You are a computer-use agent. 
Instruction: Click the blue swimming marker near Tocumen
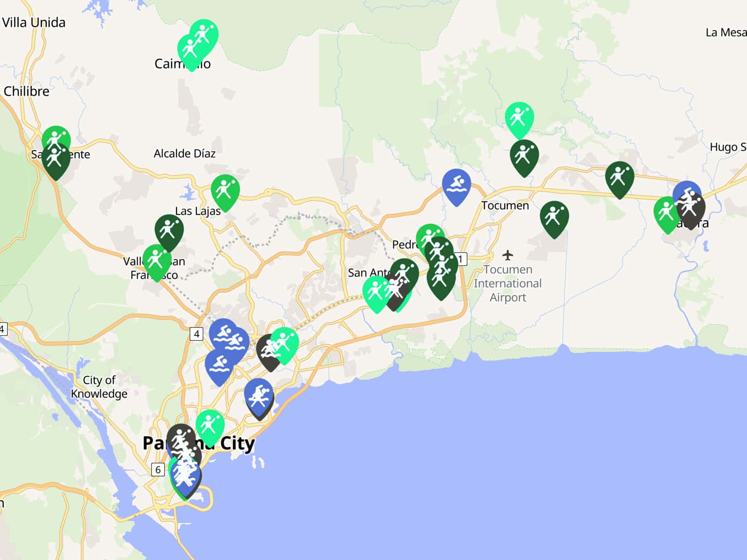coord(456,185)
